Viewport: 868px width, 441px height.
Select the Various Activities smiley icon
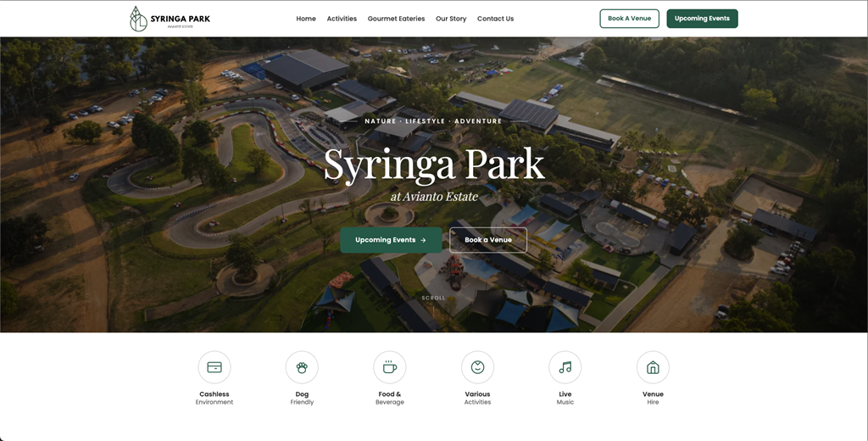point(477,367)
